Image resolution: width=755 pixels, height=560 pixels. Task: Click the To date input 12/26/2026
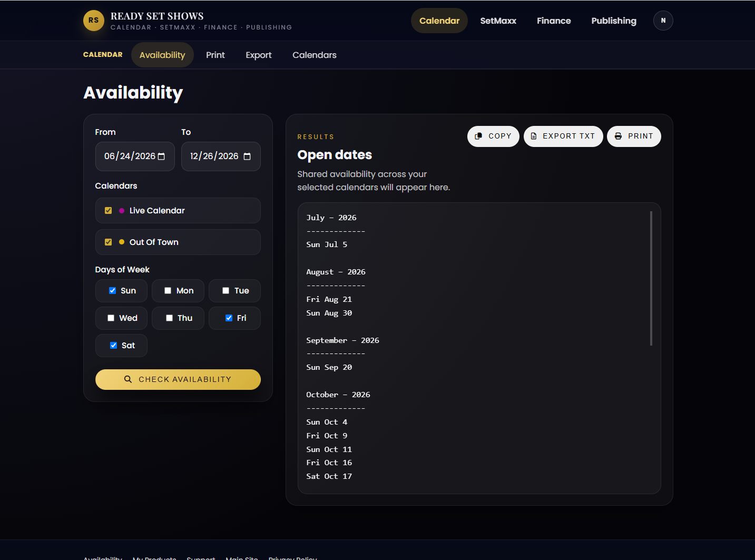point(221,156)
